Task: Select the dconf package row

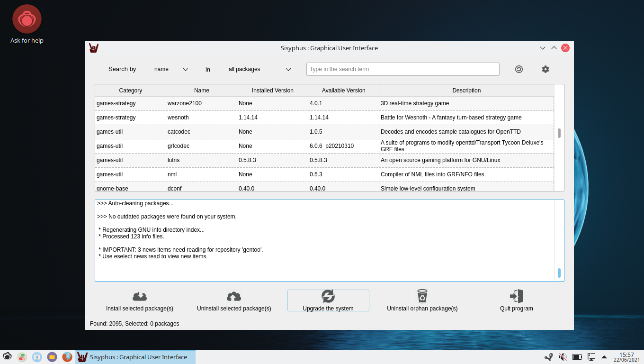Action: tap(324, 187)
